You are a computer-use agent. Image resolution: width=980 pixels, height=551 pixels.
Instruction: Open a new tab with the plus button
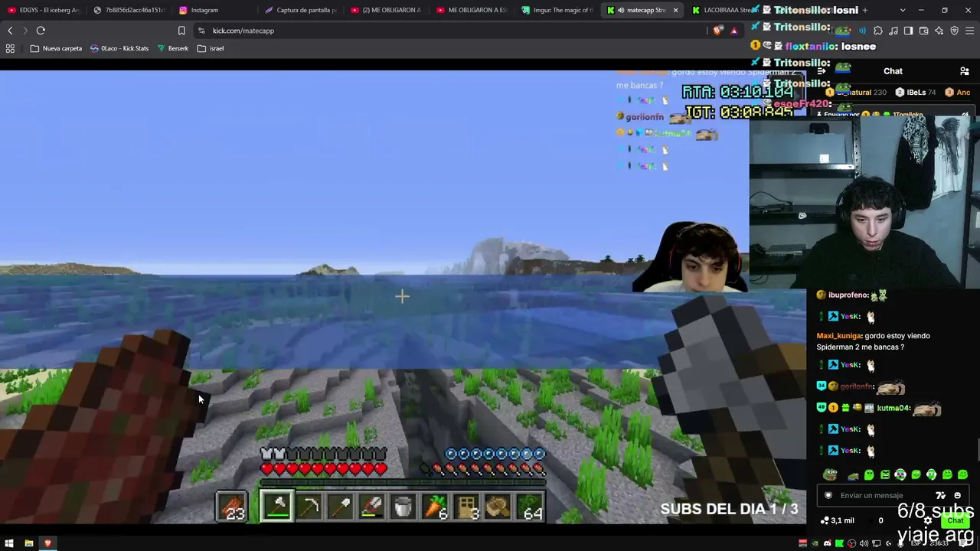864,10
